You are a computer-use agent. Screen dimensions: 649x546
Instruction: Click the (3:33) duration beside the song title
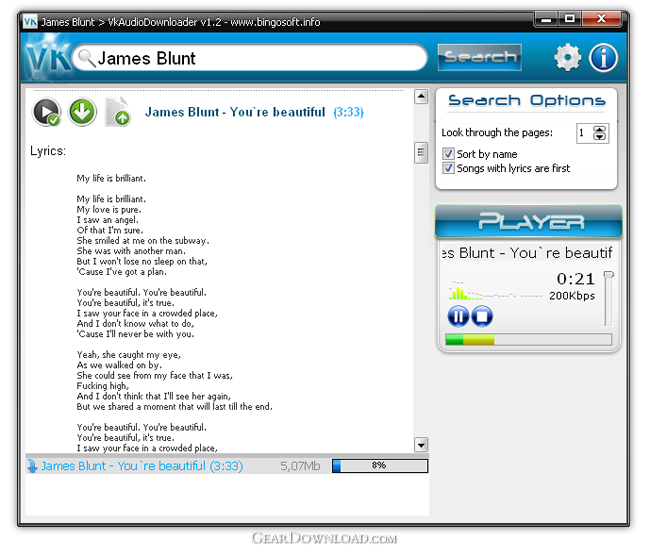pyautogui.click(x=349, y=112)
